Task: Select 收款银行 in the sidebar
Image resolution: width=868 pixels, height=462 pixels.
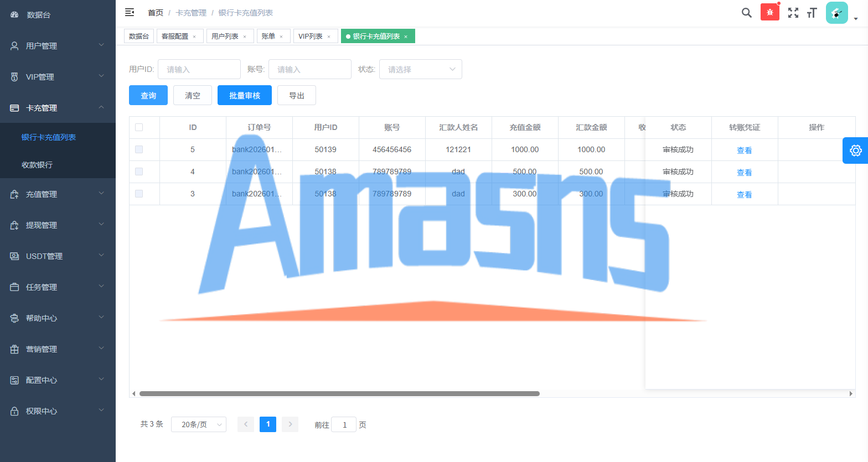Action: [58, 165]
